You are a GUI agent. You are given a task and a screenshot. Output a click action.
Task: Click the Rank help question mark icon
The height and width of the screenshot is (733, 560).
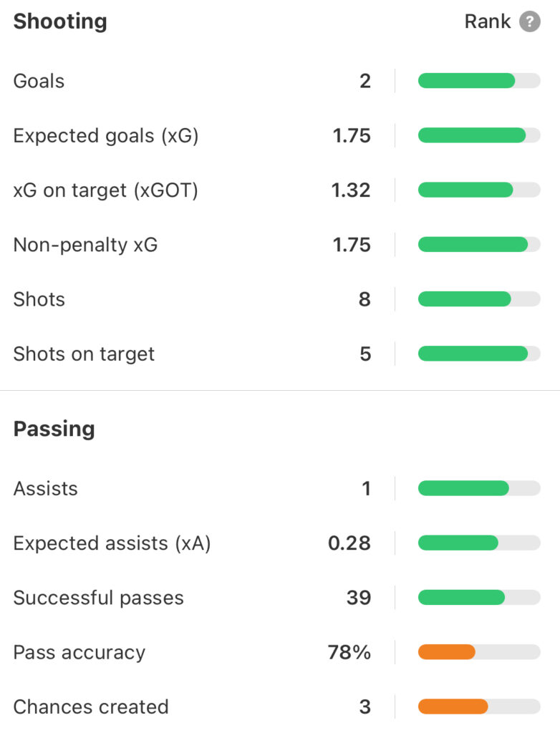tap(530, 21)
